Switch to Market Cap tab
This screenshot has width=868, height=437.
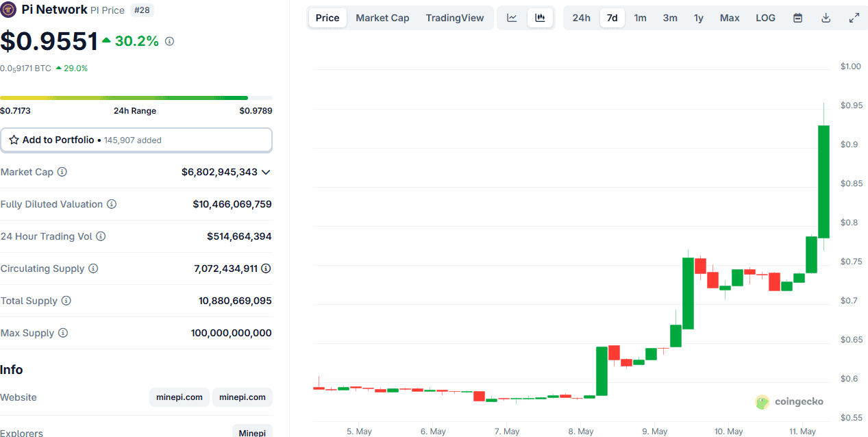[382, 18]
